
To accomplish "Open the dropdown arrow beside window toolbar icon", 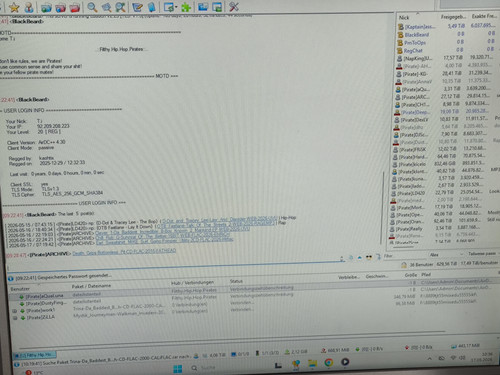I will [176, 7].
